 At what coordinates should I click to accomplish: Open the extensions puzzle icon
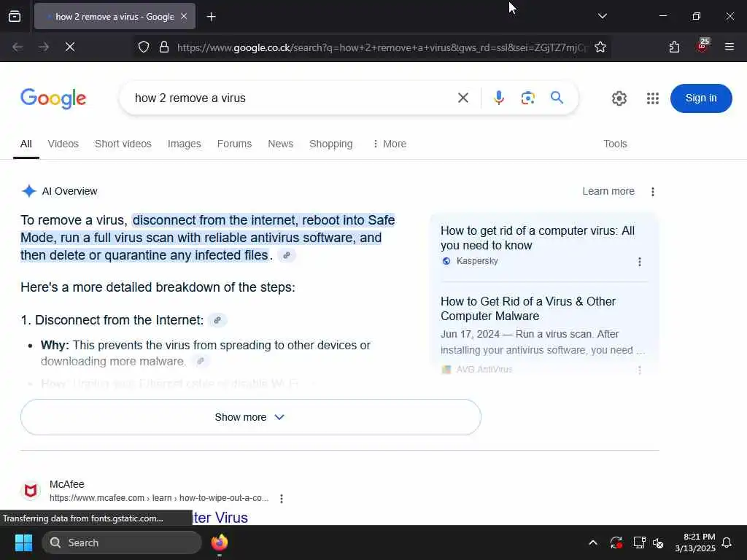point(674,47)
